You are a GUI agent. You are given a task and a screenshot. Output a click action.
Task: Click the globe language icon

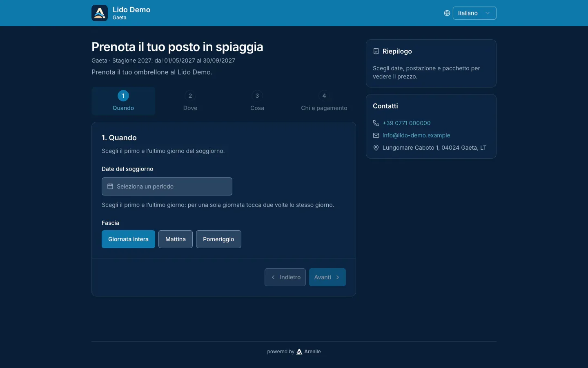447,13
